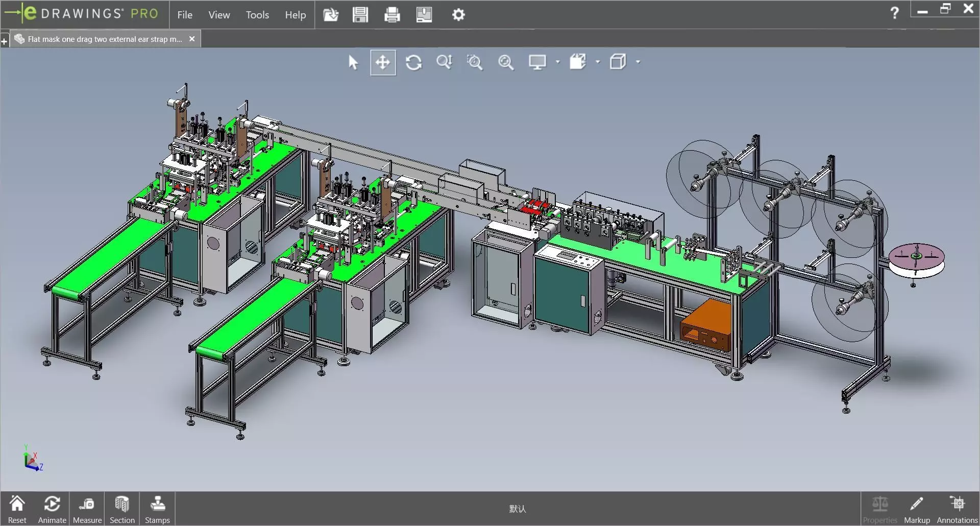Click the question mark help icon
The width and height of the screenshot is (980, 526).
pyautogui.click(x=894, y=13)
